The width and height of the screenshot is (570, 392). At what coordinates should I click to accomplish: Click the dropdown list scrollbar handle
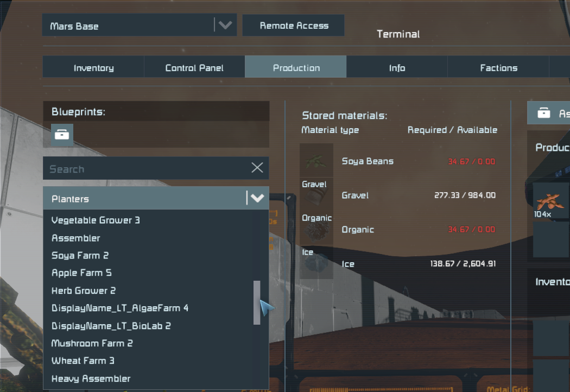pos(257,302)
